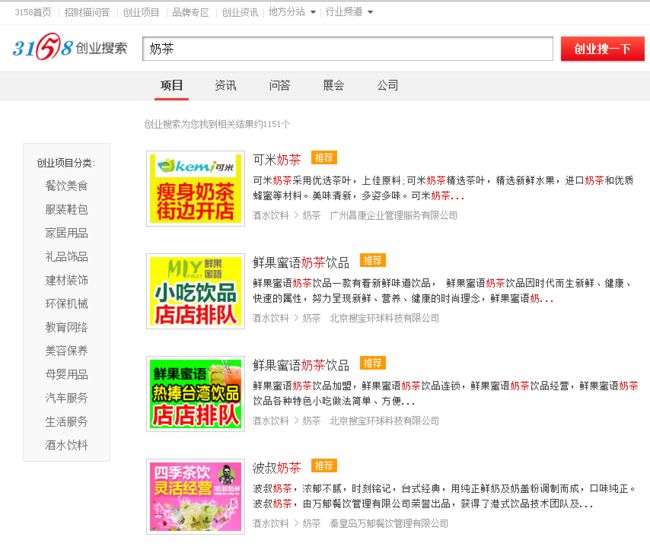
Task: Select the 汽车服务 category
Action: pos(66,398)
